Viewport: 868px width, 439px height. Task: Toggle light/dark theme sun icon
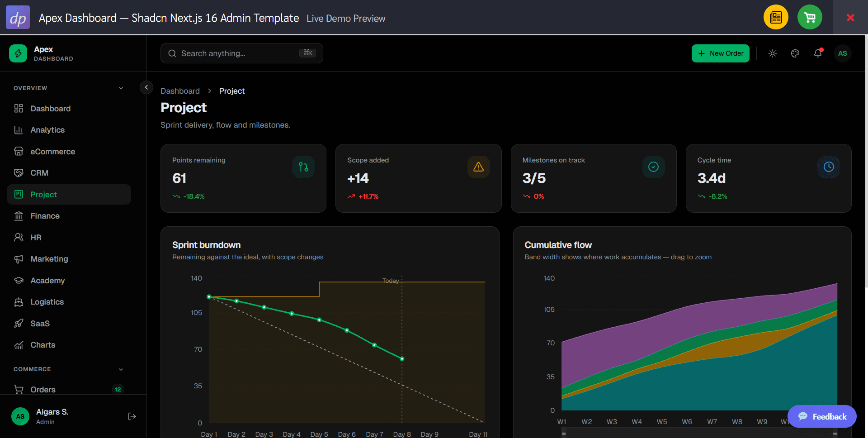pyautogui.click(x=773, y=53)
